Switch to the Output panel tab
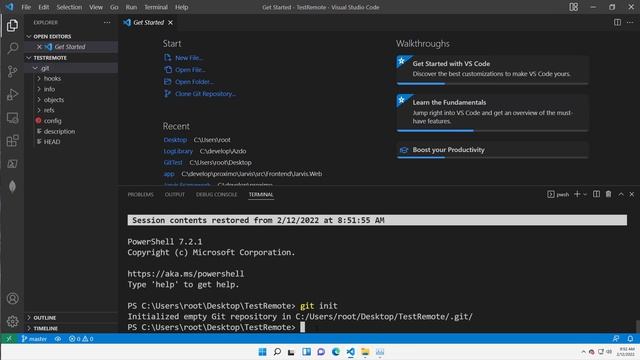The image size is (640, 360). click(175, 194)
